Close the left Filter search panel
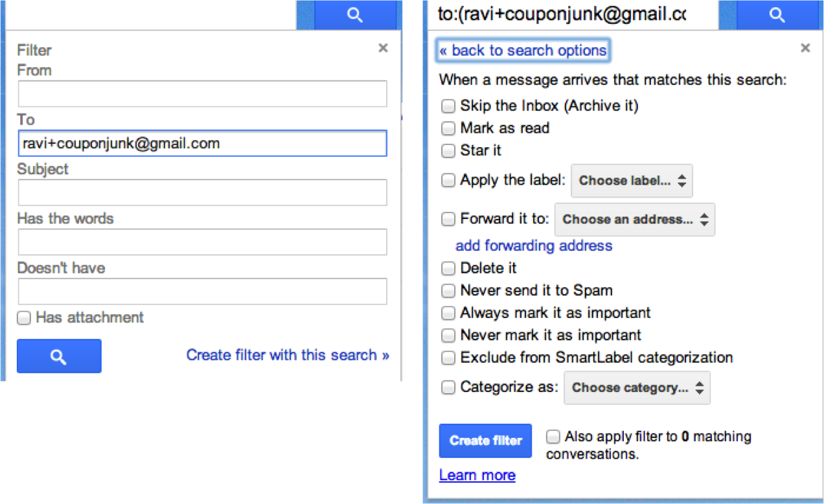This screenshot has height=504, width=824. point(383,48)
